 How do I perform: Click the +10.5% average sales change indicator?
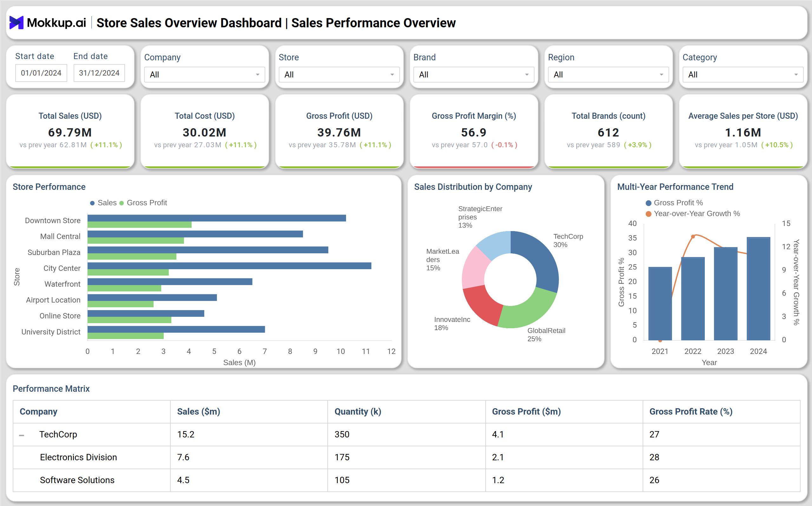pyautogui.click(x=777, y=145)
